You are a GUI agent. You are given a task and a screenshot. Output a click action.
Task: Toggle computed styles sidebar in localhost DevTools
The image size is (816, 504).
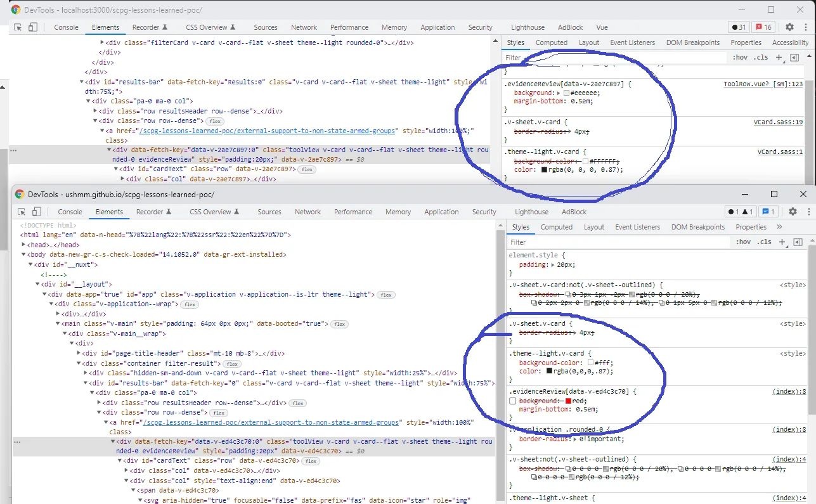(x=794, y=58)
